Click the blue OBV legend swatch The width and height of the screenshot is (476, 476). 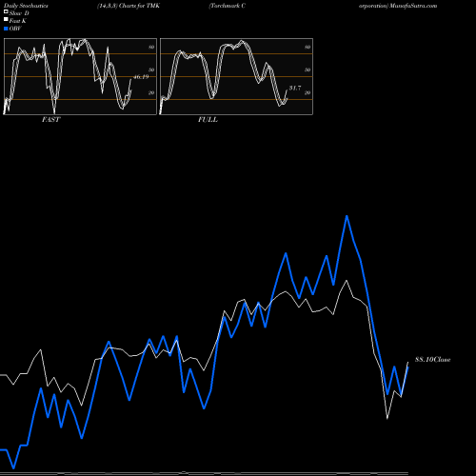tap(6, 29)
